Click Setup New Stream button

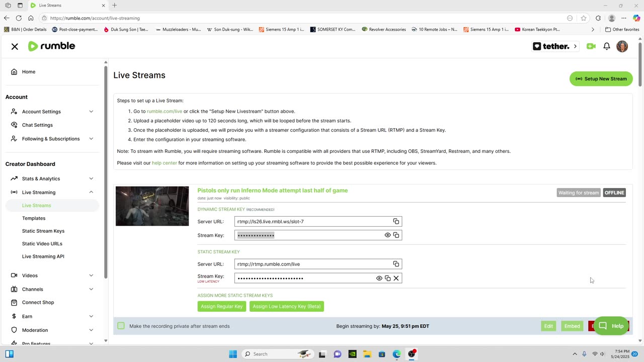(601, 78)
